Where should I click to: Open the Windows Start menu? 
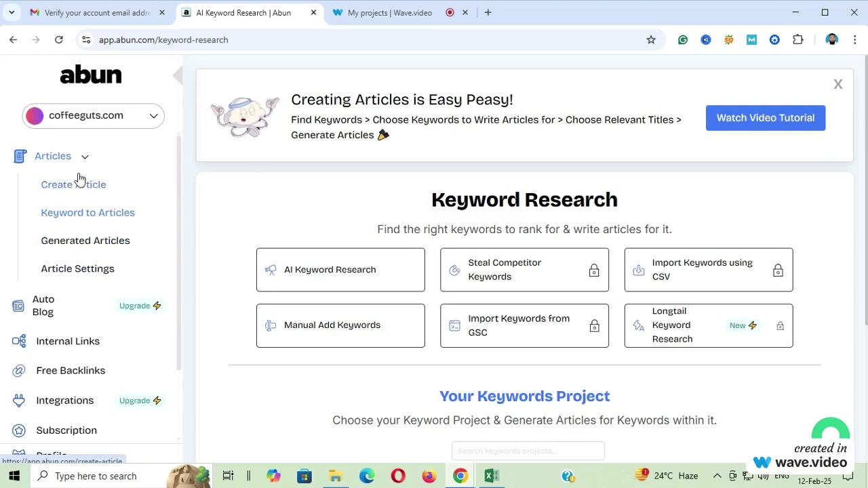click(14, 476)
